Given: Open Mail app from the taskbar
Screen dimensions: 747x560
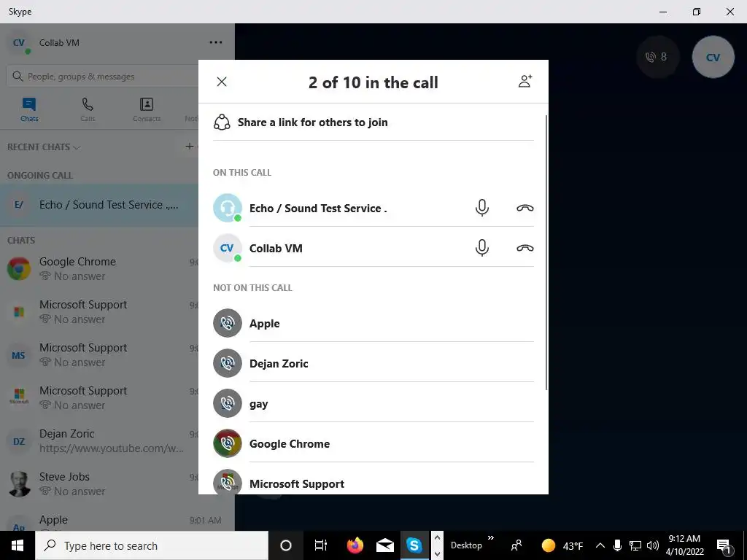Looking at the screenshot, I should [384, 545].
